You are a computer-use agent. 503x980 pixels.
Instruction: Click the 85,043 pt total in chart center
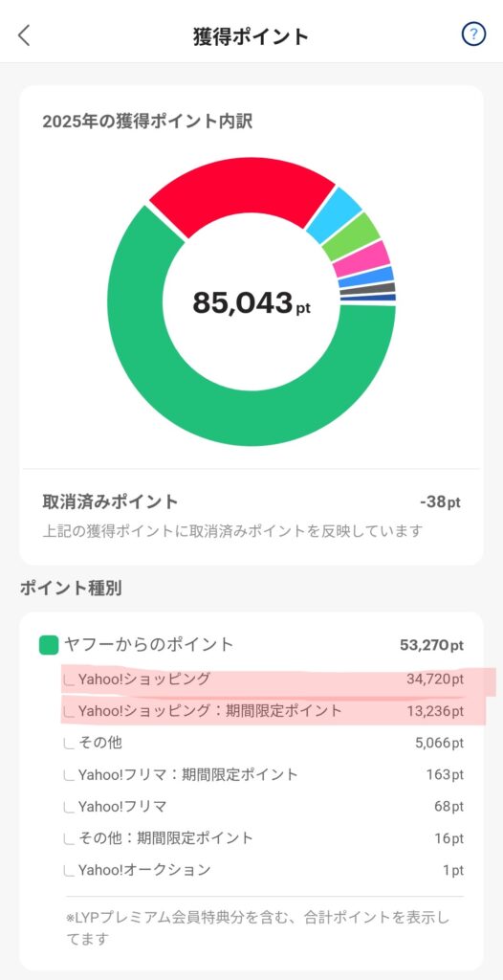tap(251, 303)
